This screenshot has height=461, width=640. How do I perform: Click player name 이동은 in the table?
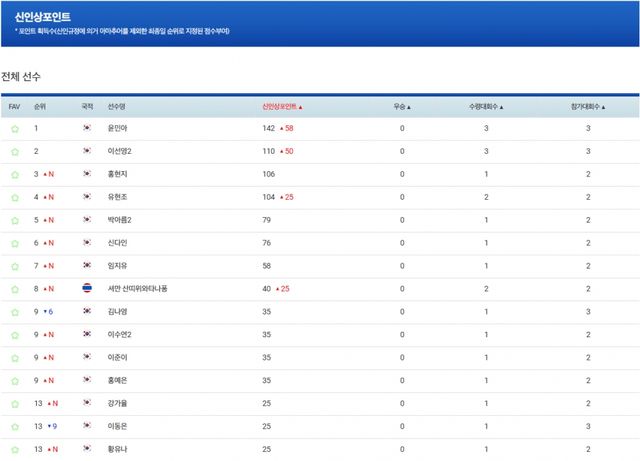pyautogui.click(x=117, y=427)
